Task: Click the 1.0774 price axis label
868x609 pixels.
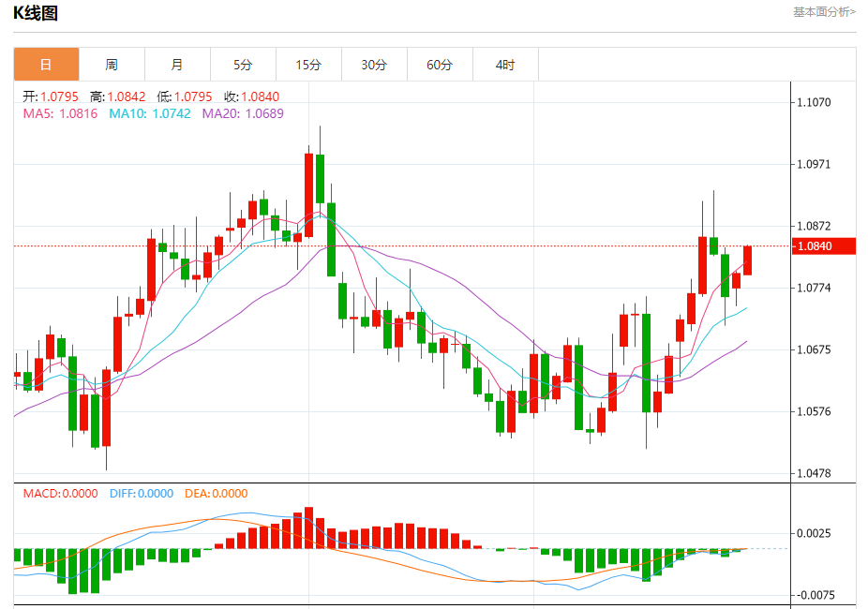Action: [x=814, y=289]
